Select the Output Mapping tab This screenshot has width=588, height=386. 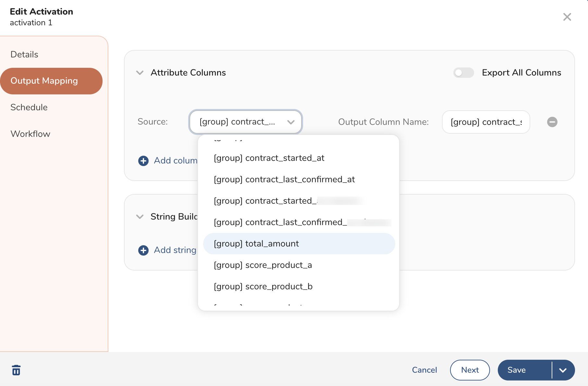point(44,81)
